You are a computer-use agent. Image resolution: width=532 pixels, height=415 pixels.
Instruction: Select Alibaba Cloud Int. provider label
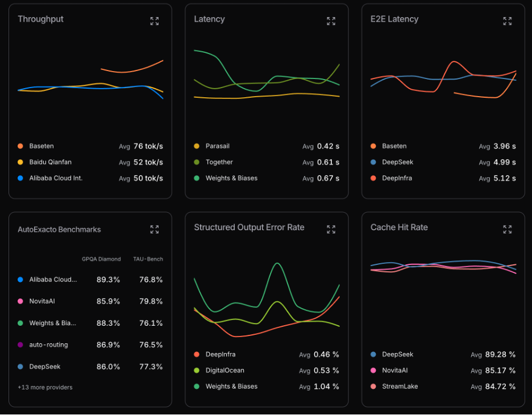(x=56, y=178)
